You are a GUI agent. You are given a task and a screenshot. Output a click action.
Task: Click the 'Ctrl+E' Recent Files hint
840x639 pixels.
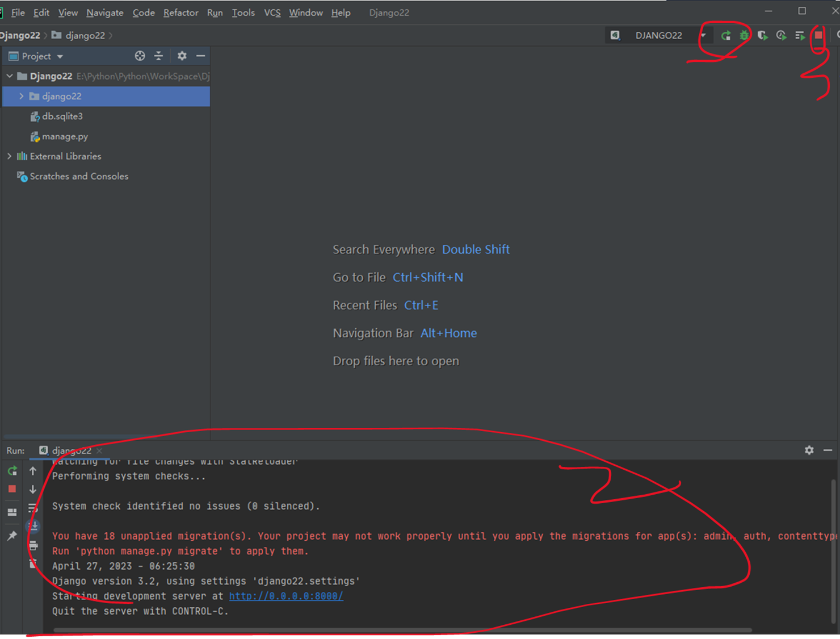421,305
